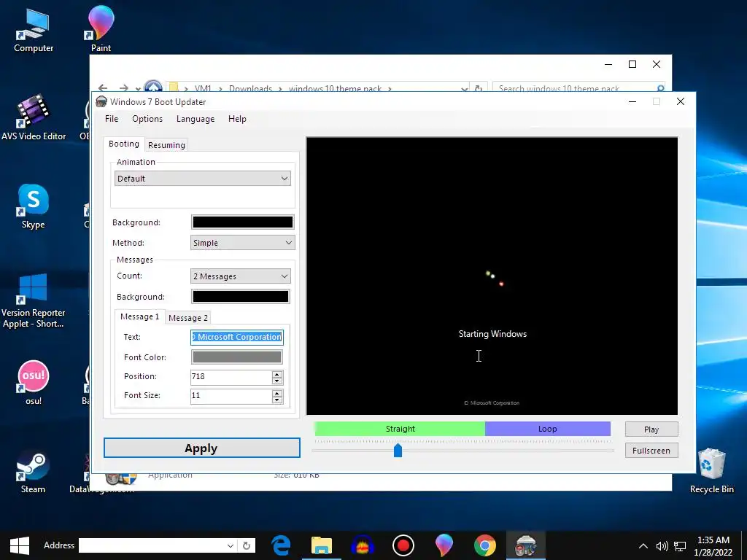Click the animation frame slider thumb
The height and width of the screenshot is (560, 747).
tap(398, 450)
